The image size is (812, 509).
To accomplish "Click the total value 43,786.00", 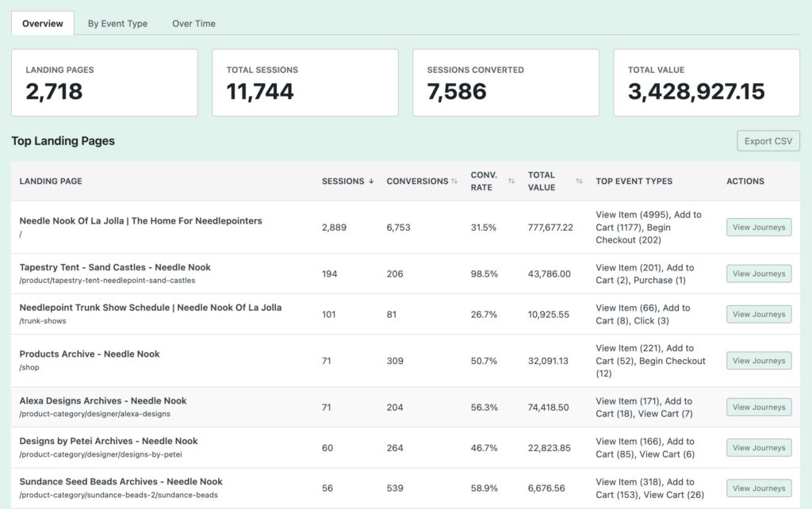I will click(550, 274).
